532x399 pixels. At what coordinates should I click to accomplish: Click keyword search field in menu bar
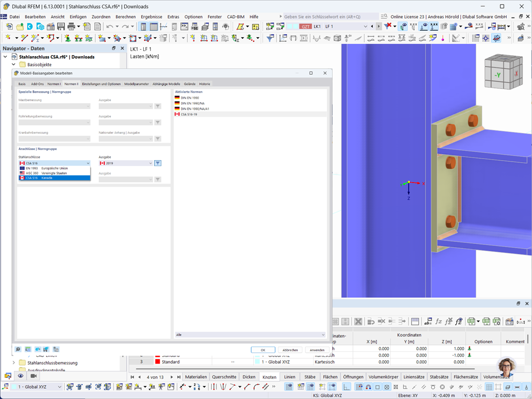click(x=331, y=16)
